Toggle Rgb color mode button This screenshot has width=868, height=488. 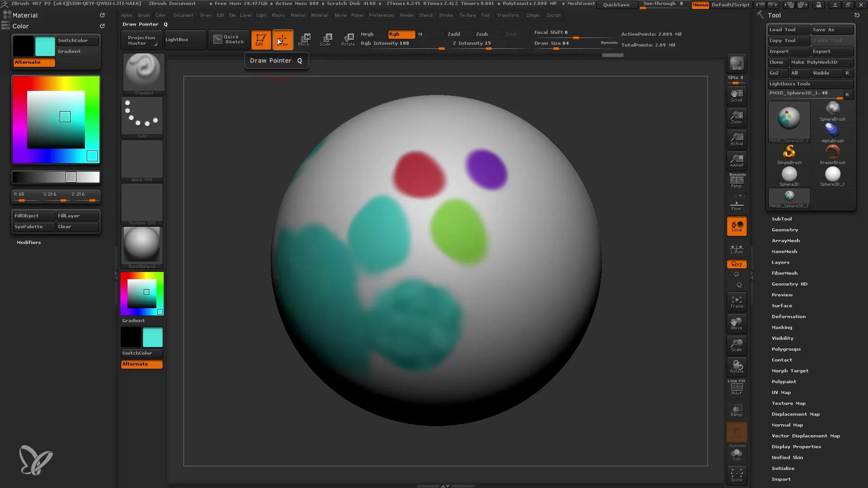pos(401,34)
